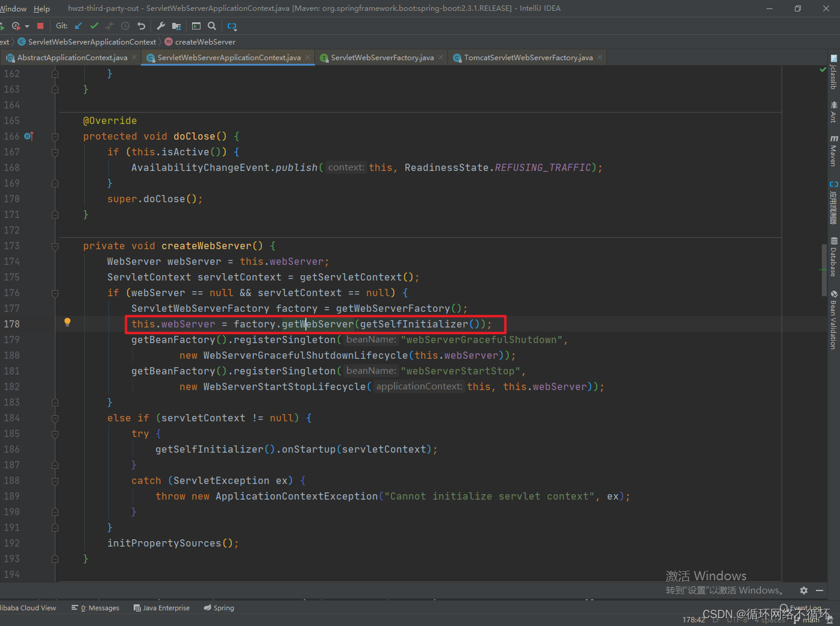Screen dimensions: 840x626
Task: Open the Window menu
Action: point(13,8)
